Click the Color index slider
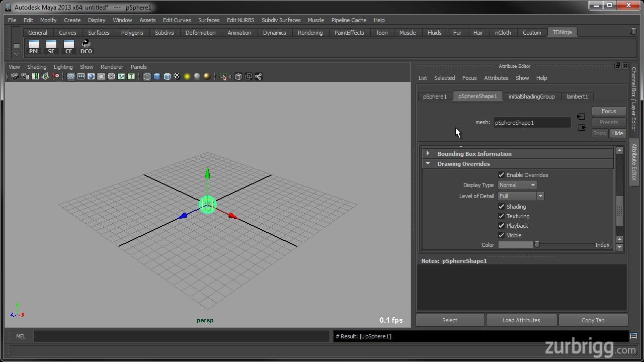The height and width of the screenshot is (362, 644). [x=537, y=245]
